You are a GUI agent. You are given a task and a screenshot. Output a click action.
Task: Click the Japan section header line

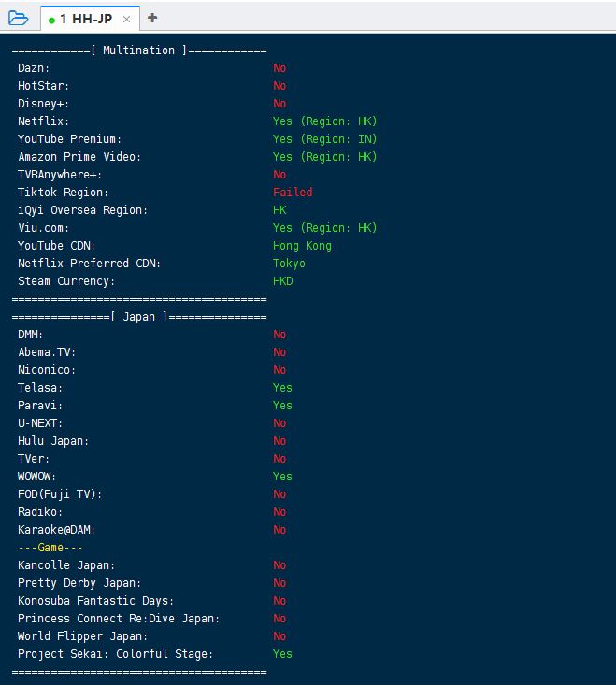139,317
